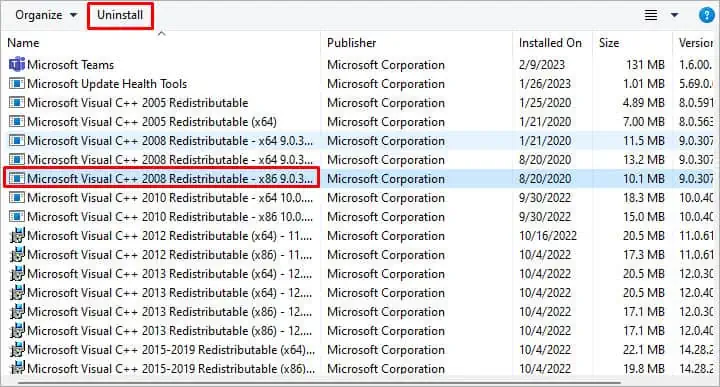This screenshot has height=387, width=720.
Task: Click icon of Visual C++ 2013 (x86) version 12.0.40
Action: (x=17, y=331)
